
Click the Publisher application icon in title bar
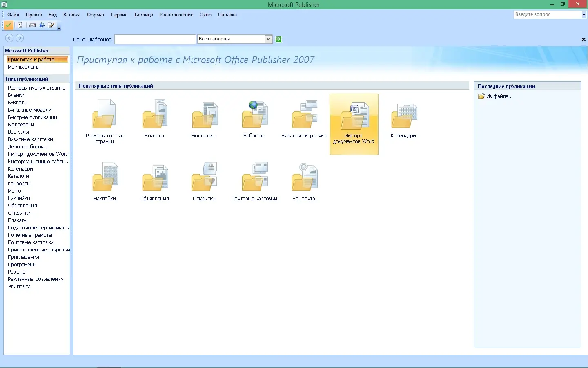tap(4, 4)
